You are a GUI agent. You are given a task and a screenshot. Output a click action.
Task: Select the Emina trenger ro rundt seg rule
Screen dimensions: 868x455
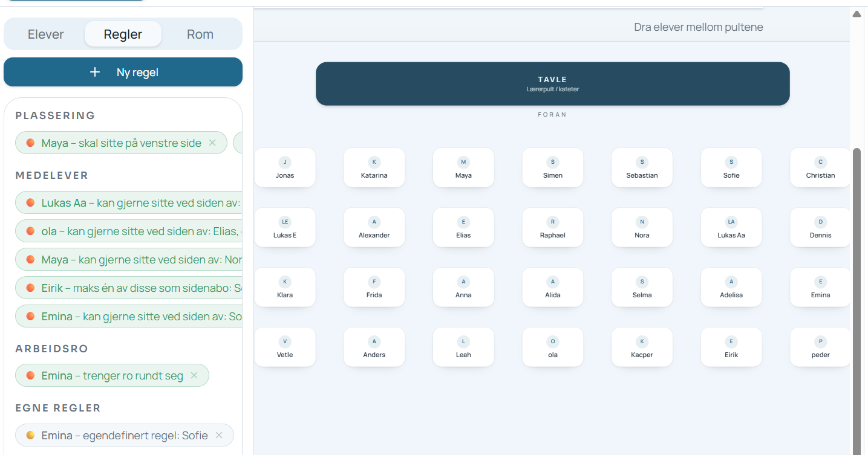tap(112, 376)
